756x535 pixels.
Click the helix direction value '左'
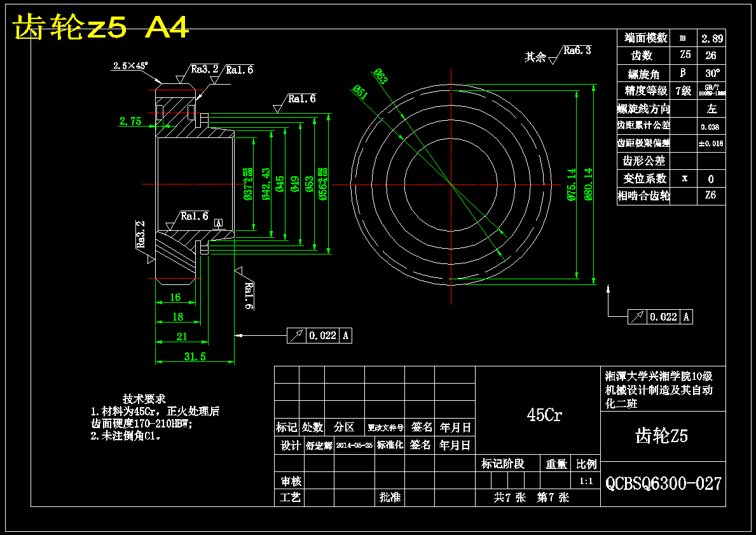(711, 109)
